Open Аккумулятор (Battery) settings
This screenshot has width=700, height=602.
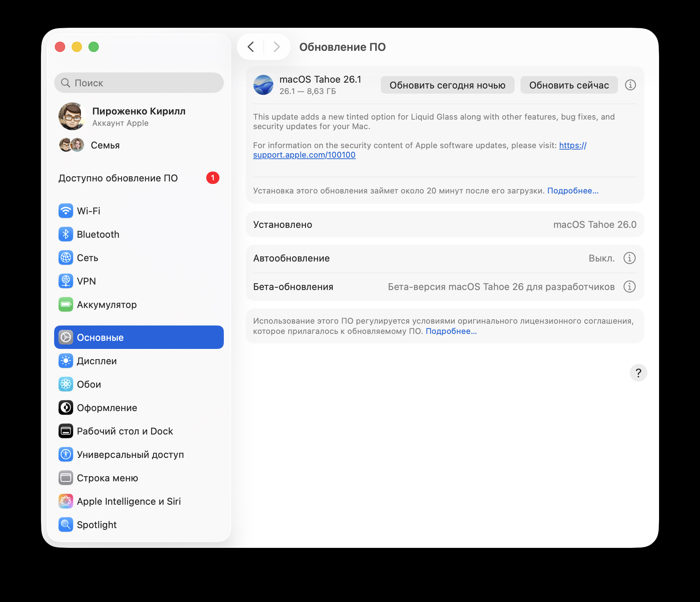point(106,304)
